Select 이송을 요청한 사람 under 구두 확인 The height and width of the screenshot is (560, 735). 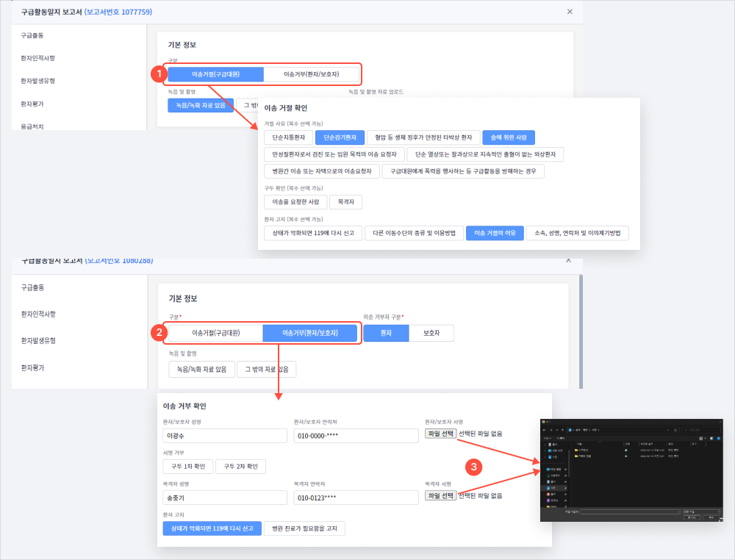click(295, 201)
